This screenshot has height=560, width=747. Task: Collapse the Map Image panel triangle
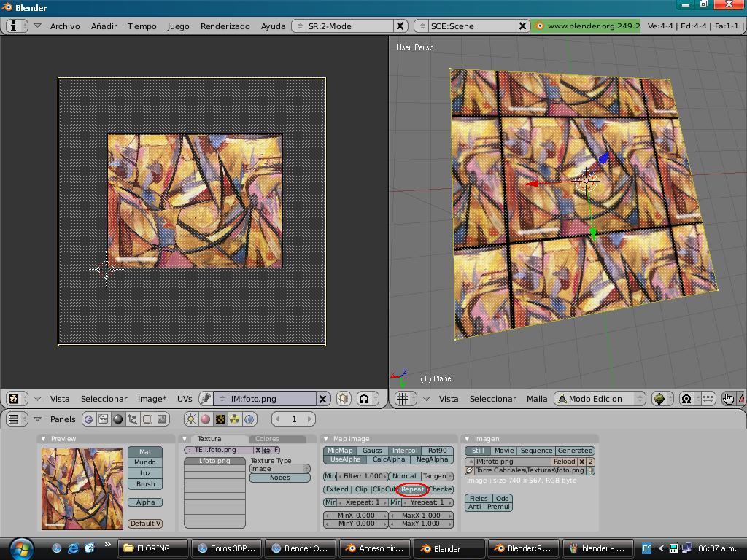326,438
